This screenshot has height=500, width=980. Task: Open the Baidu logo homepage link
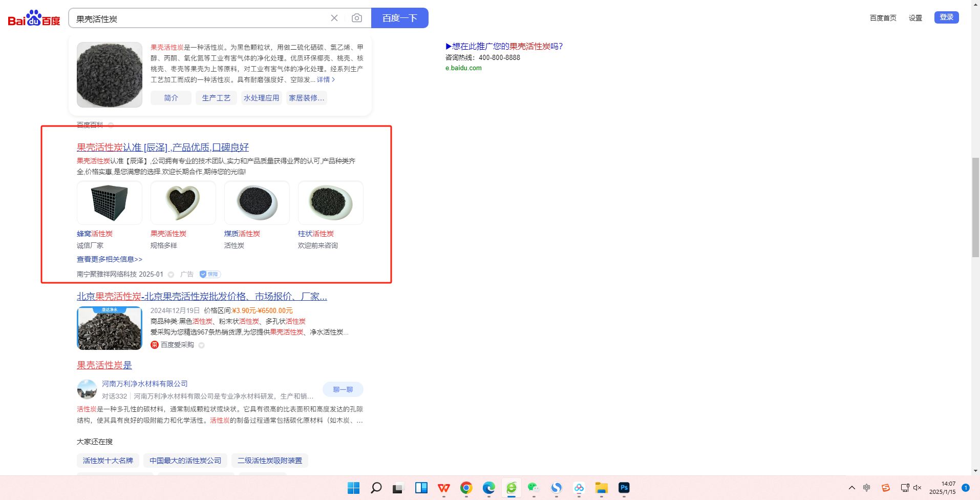coord(34,18)
